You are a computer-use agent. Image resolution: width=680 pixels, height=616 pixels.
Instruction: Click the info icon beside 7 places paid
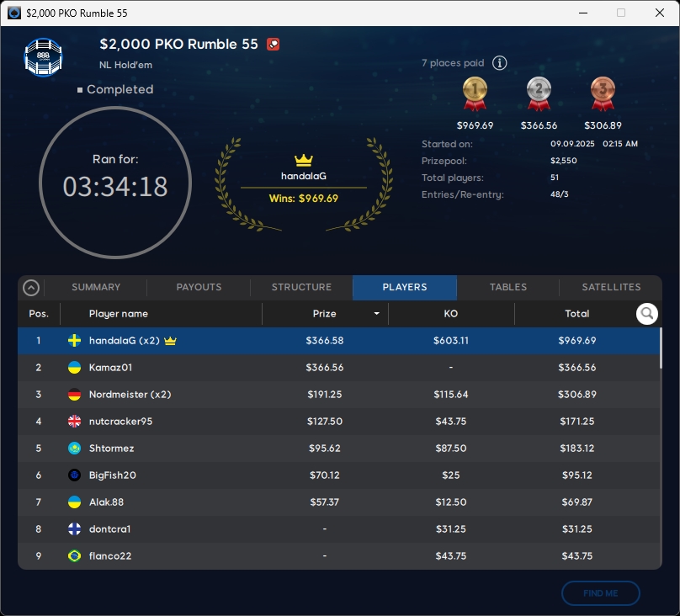499,63
